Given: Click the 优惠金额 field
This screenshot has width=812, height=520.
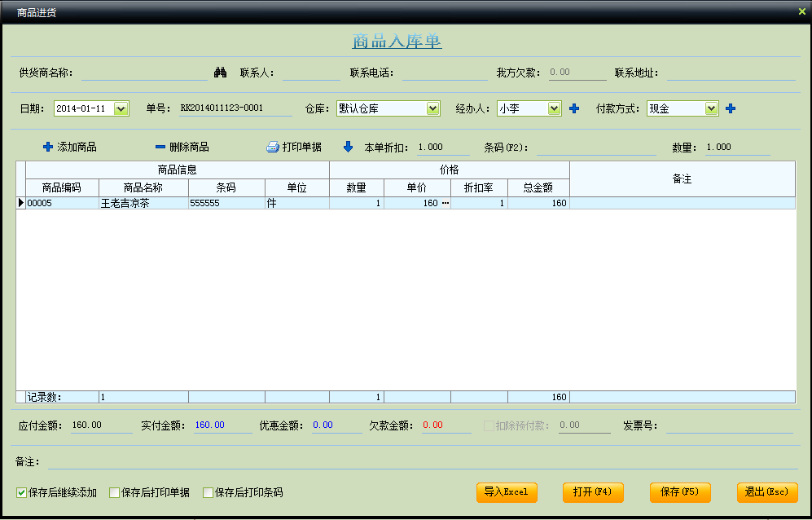Looking at the screenshot, I should (336, 425).
